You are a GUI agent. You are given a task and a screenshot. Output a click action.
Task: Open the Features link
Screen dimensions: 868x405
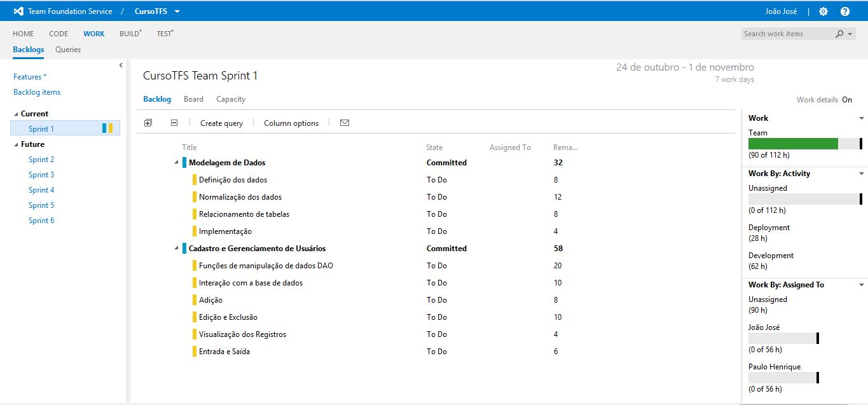[30, 77]
